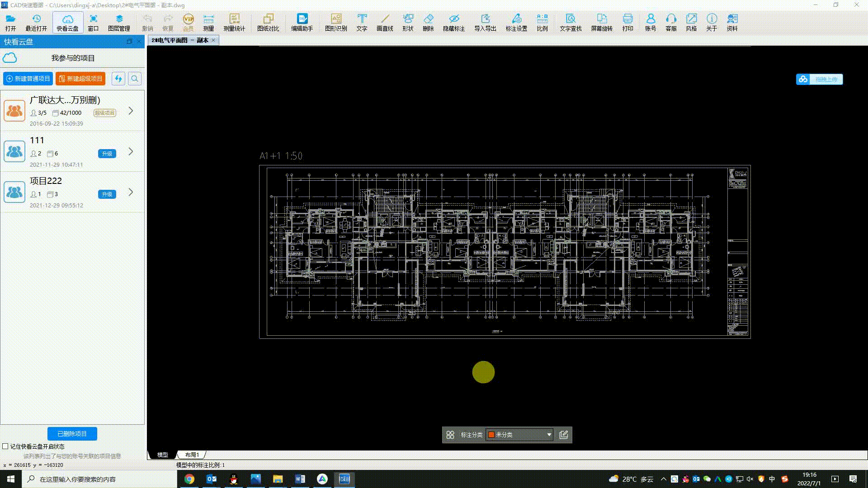Undock the 快看云盘 panel

click(129, 42)
